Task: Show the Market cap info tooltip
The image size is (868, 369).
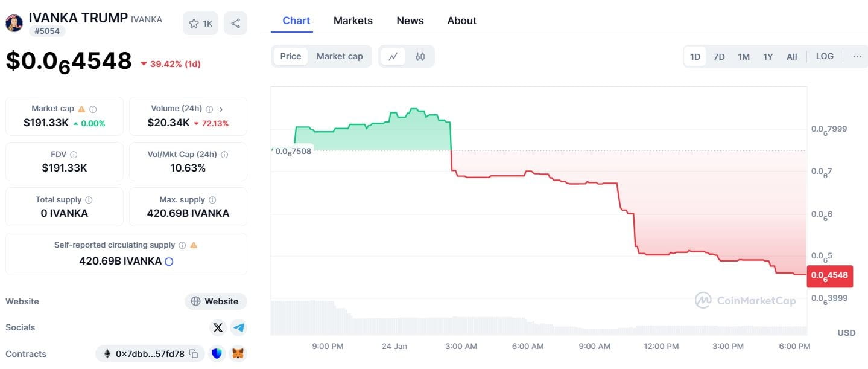Action: pos(93,109)
